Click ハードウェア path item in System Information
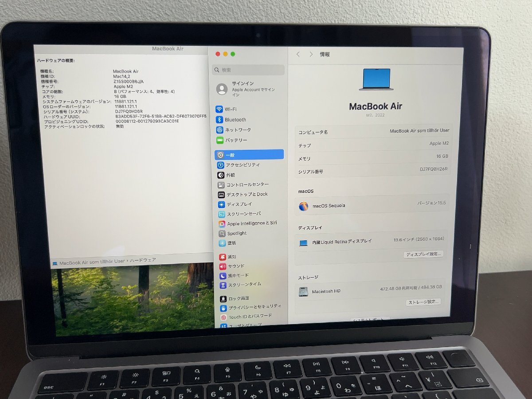Image resolution: width=532 pixels, height=399 pixels. (x=143, y=260)
